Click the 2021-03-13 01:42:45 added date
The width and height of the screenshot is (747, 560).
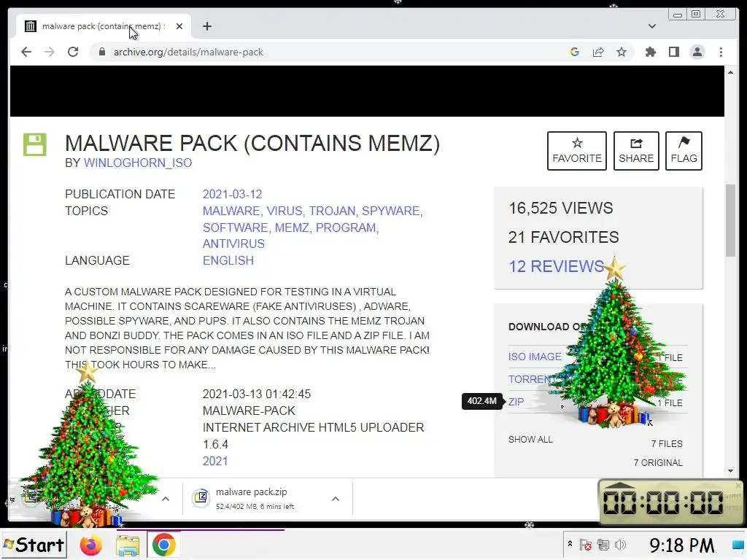[256, 394]
